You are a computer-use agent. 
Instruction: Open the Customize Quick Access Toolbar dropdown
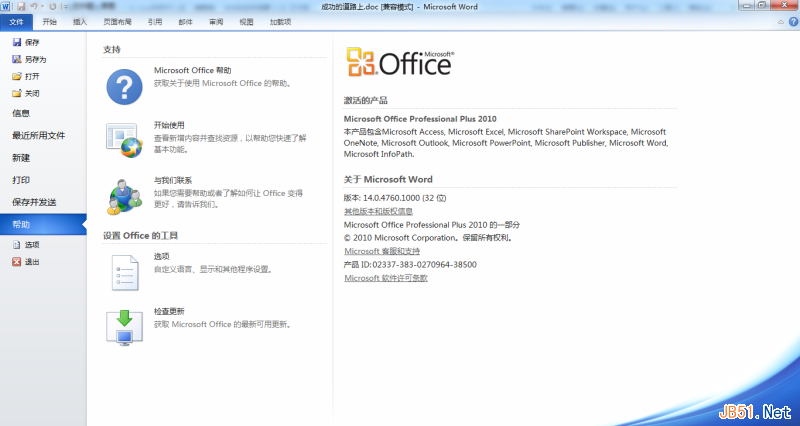pos(65,7)
